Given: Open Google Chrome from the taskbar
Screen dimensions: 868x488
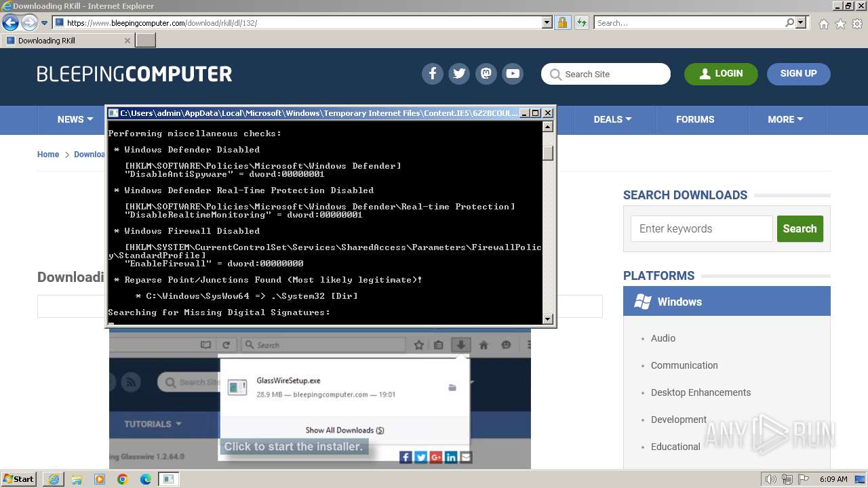Looking at the screenshot, I should click(123, 479).
